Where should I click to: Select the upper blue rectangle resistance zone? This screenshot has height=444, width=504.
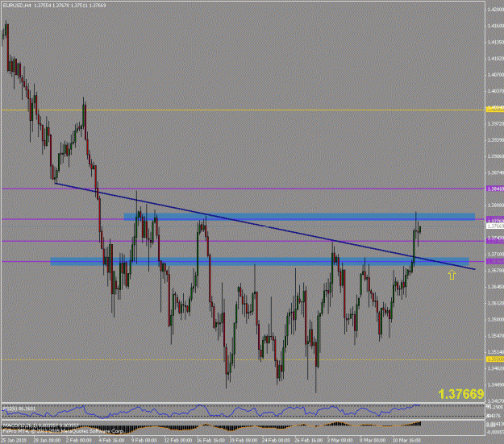tap(299, 217)
